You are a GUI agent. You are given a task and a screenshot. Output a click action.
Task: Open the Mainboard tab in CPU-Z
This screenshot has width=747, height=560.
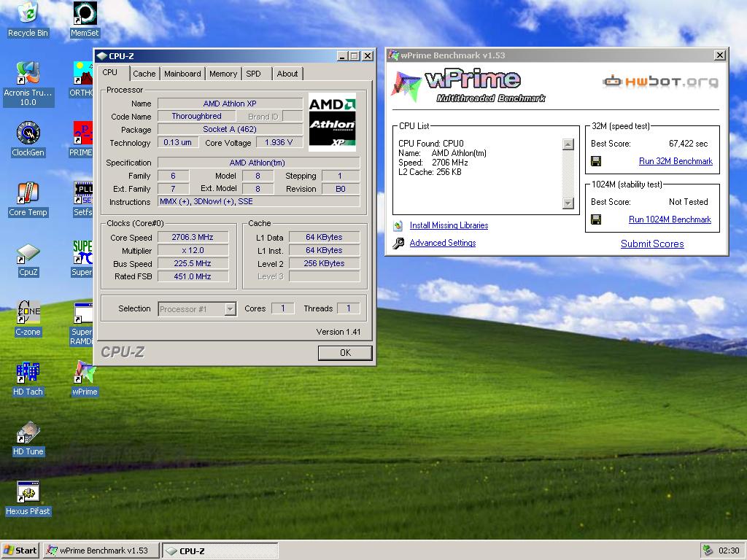182,74
